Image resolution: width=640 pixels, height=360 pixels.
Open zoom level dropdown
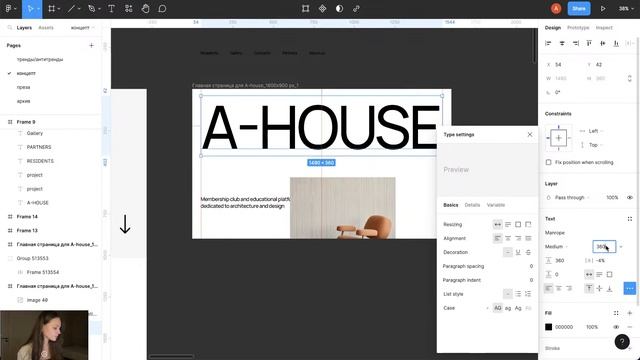coord(626,9)
